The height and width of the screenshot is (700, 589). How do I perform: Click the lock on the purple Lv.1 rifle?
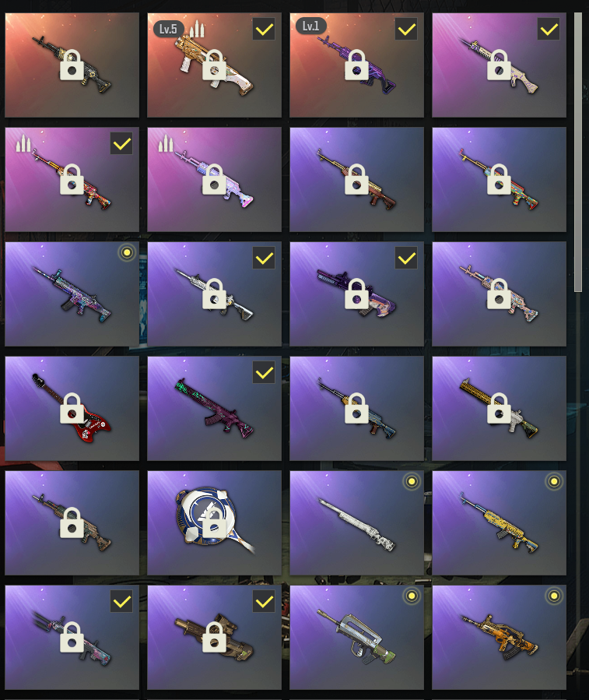[x=356, y=65]
